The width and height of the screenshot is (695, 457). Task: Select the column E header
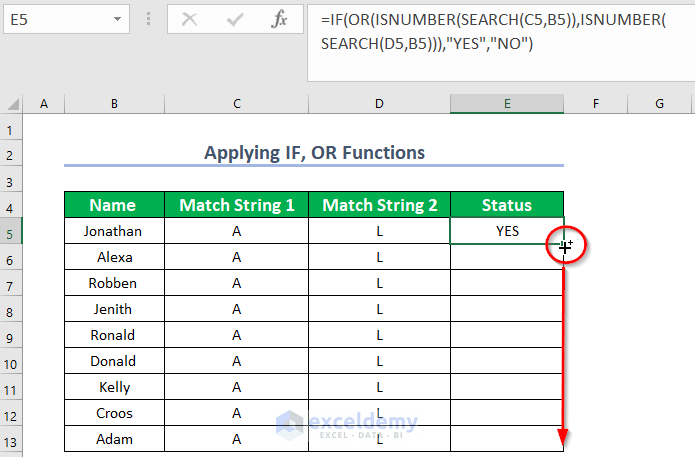coord(507,104)
